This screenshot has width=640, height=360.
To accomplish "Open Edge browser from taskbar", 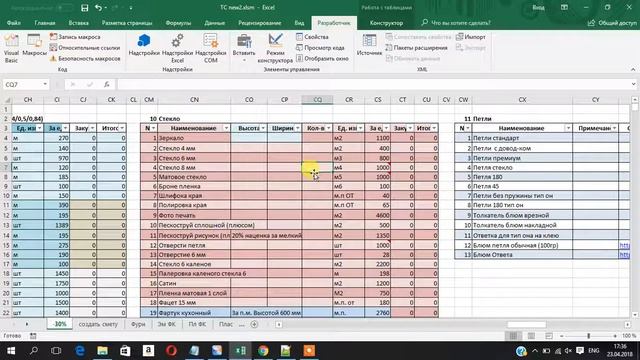I will tap(80, 351).
